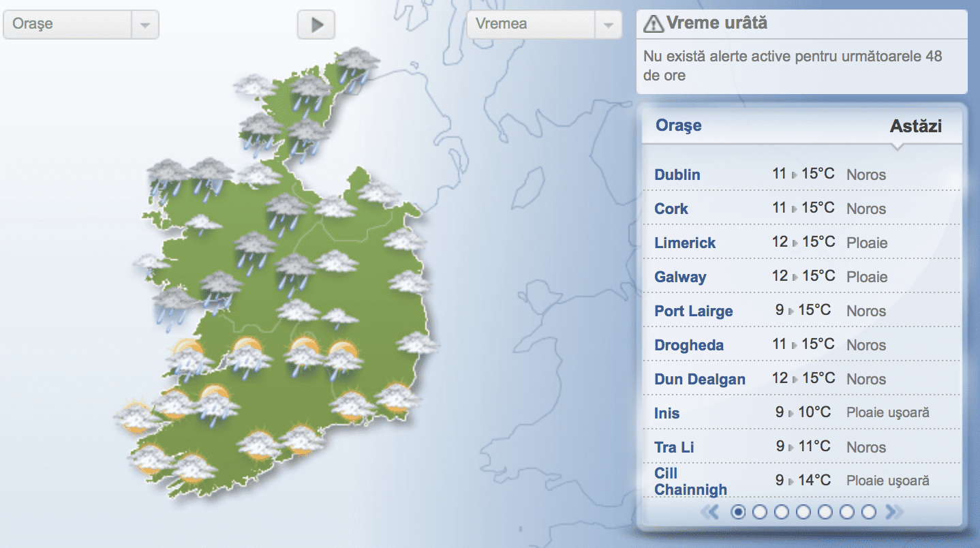Screen dimensions: 980x548
Task: Switch to the Astăzi tab
Action: pyautogui.click(x=915, y=126)
